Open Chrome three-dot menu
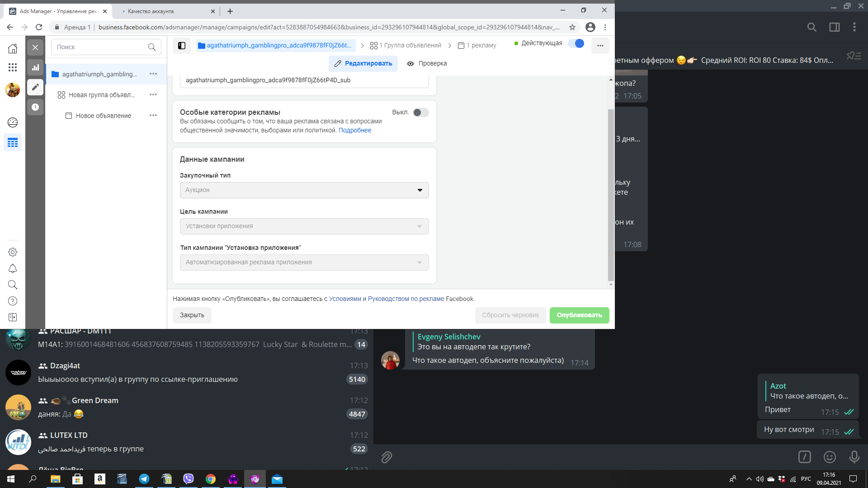 tap(605, 27)
